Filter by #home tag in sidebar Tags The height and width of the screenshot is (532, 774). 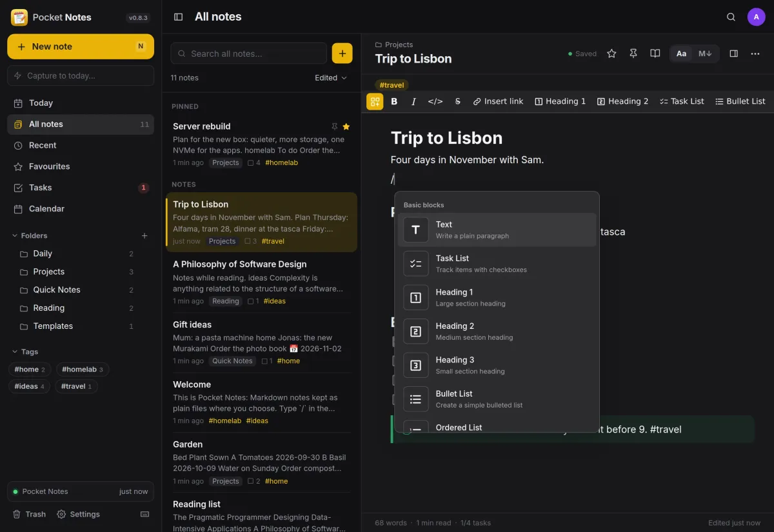pos(30,369)
